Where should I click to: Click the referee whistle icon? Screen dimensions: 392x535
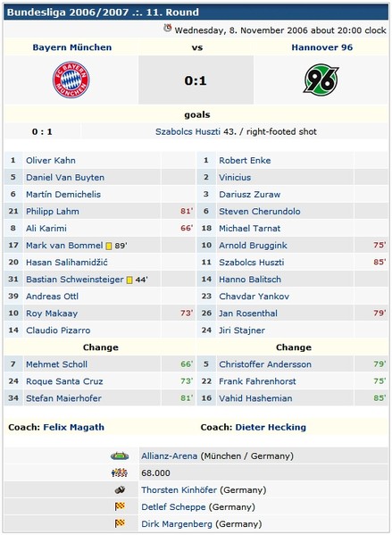click(x=120, y=490)
